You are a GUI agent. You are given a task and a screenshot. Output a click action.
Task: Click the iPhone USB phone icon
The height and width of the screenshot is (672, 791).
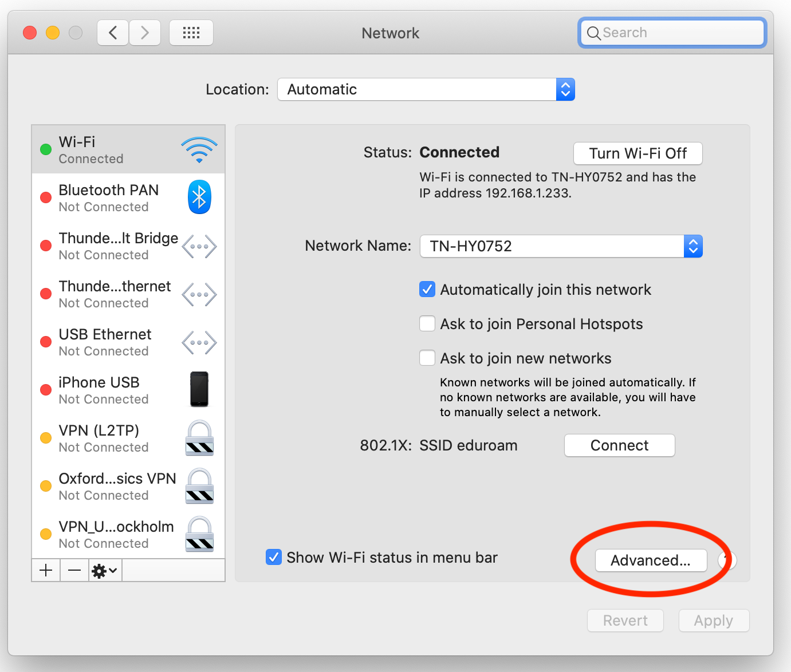[199, 389]
